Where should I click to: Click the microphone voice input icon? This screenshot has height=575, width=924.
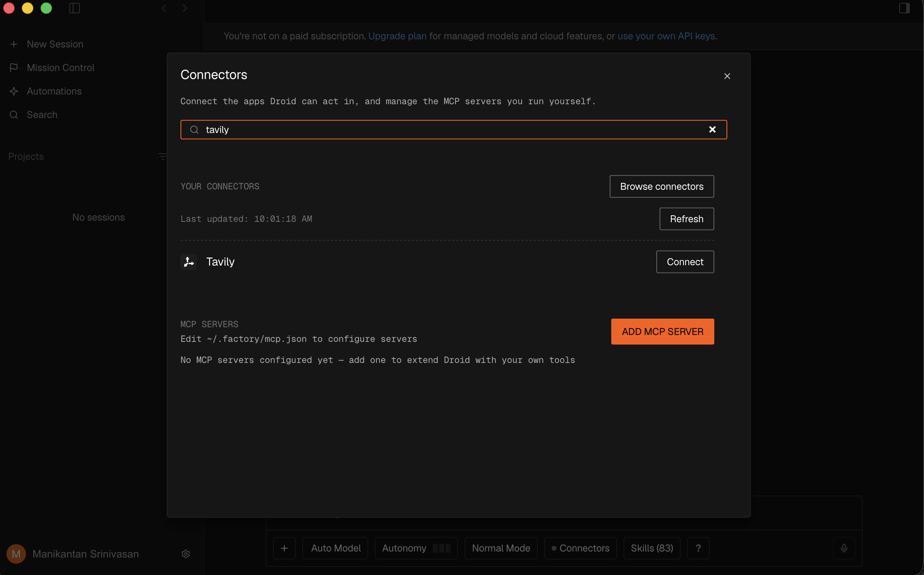844,548
